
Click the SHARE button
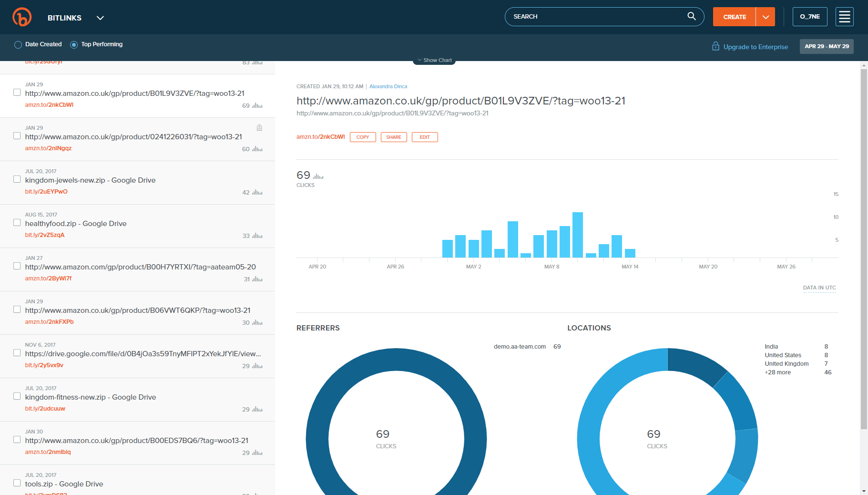(x=394, y=137)
